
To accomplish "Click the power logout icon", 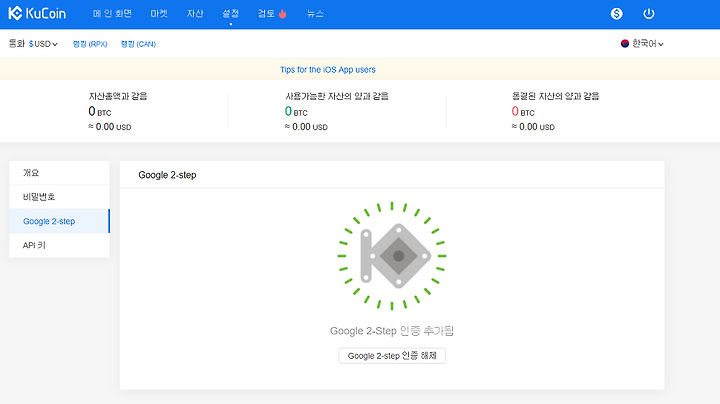I will pos(648,14).
